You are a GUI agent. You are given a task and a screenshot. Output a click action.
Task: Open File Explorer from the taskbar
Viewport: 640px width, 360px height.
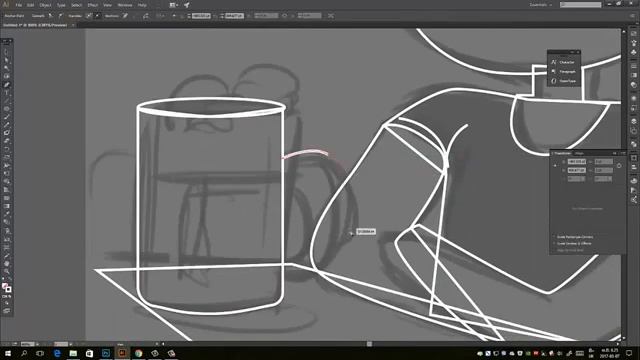click(x=73, y=353)
